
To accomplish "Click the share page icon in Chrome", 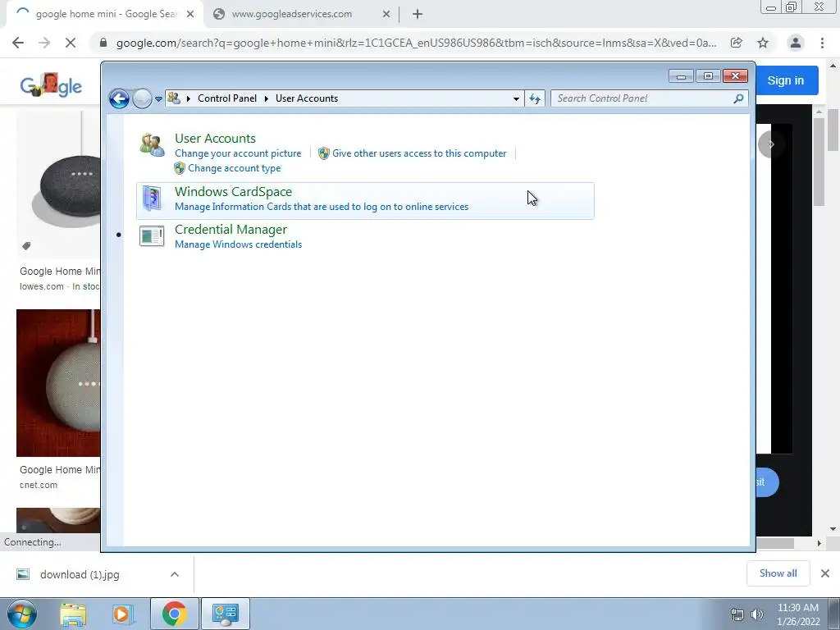I will click(x=737, y=43).
